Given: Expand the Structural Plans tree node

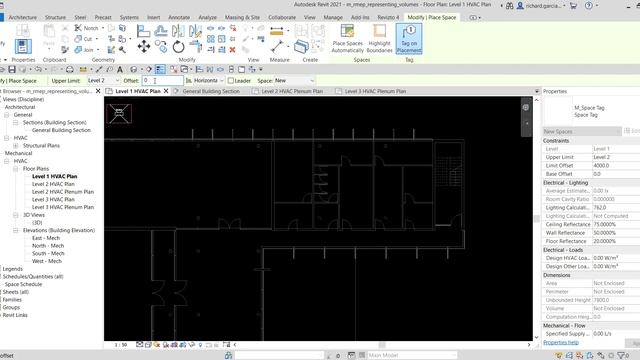Looking at the screenshot, I should coord(16,146).
